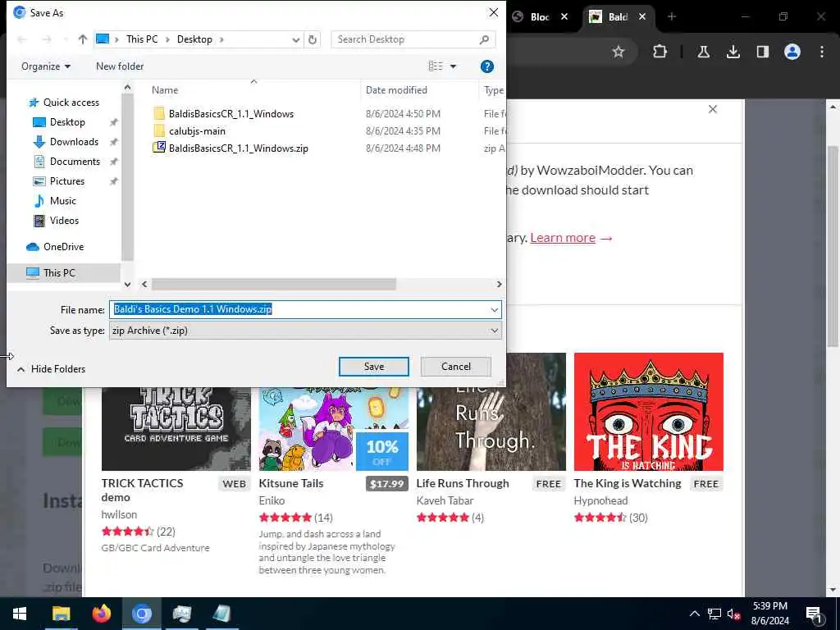Close the Bloc browser tab
Viewport: 840px width, 630px height.
[564, 17]
